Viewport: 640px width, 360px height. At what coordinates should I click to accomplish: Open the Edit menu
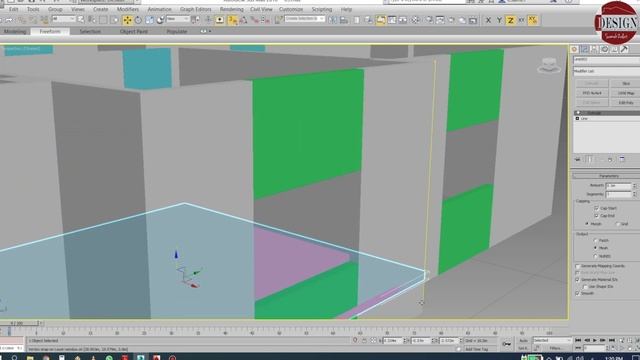click(13, 9)
